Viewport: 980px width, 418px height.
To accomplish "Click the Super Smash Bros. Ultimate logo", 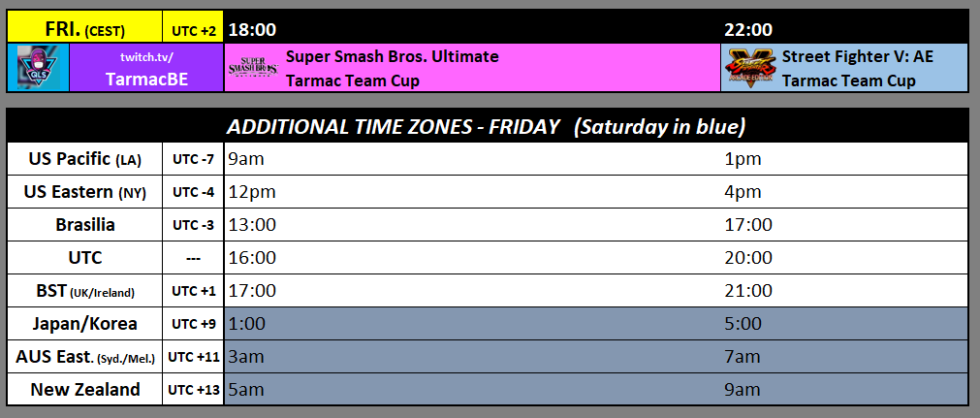I will 253,68.
